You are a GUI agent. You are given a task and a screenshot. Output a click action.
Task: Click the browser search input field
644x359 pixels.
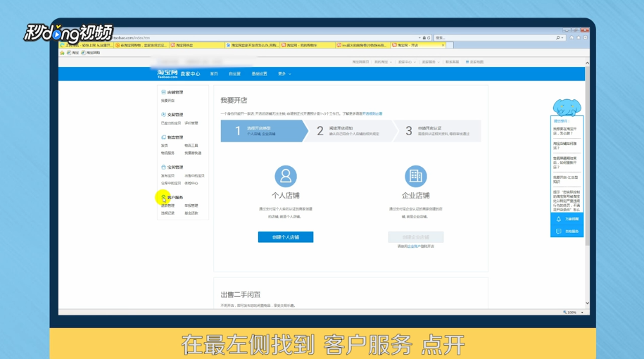(495, 38)
